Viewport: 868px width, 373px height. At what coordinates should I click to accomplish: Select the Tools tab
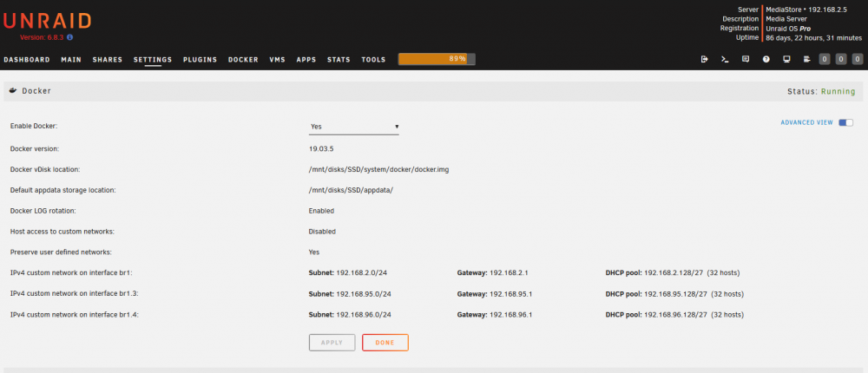coord(373,60)
